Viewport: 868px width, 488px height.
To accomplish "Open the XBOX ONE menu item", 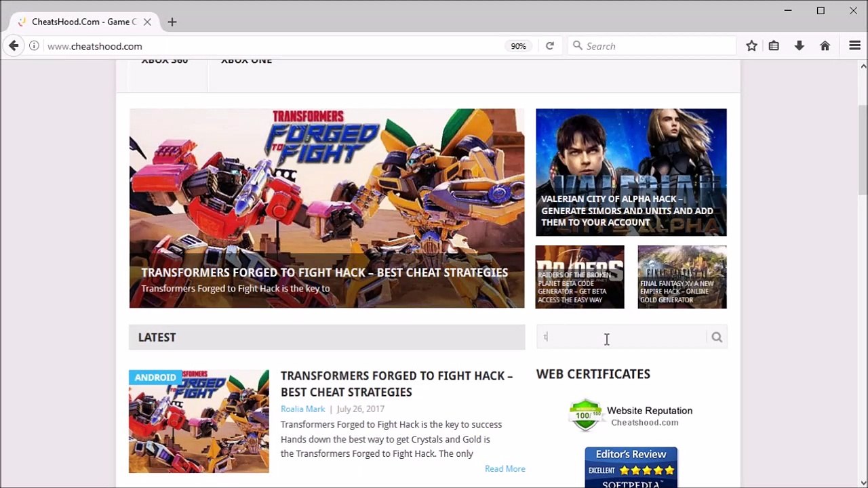I will (x=246, y=61).
